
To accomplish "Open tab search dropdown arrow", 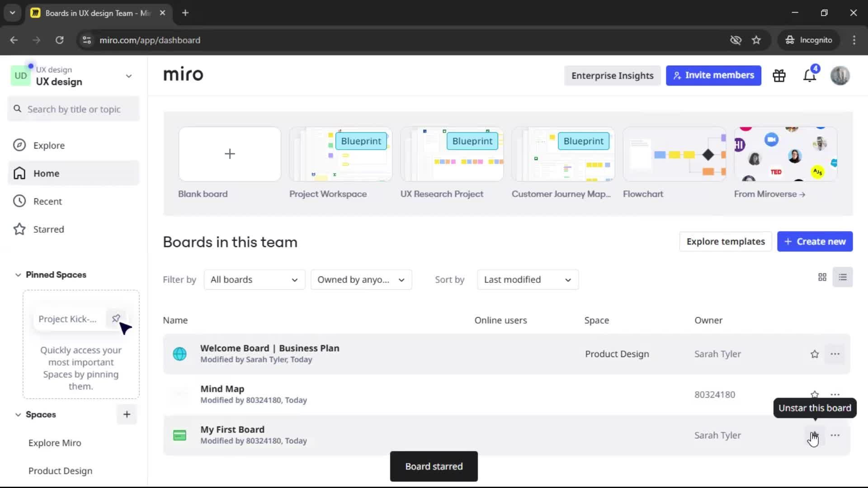I will click(13, 13).
